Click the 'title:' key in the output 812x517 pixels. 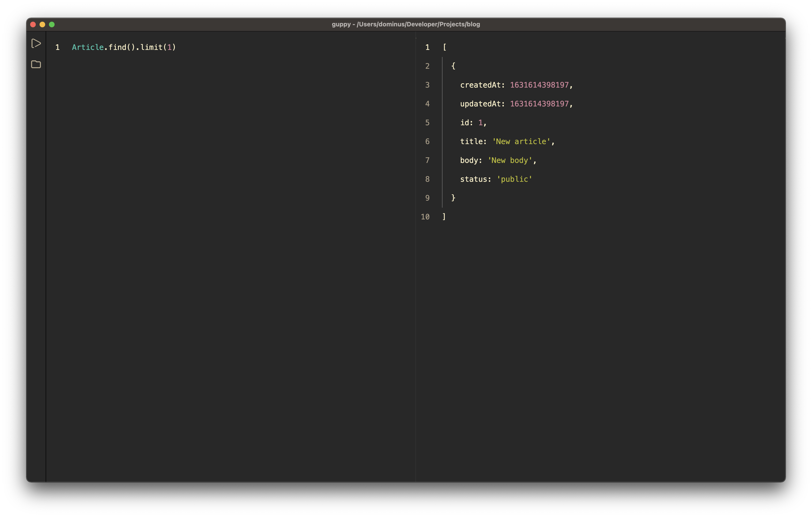tap(474, 142)
